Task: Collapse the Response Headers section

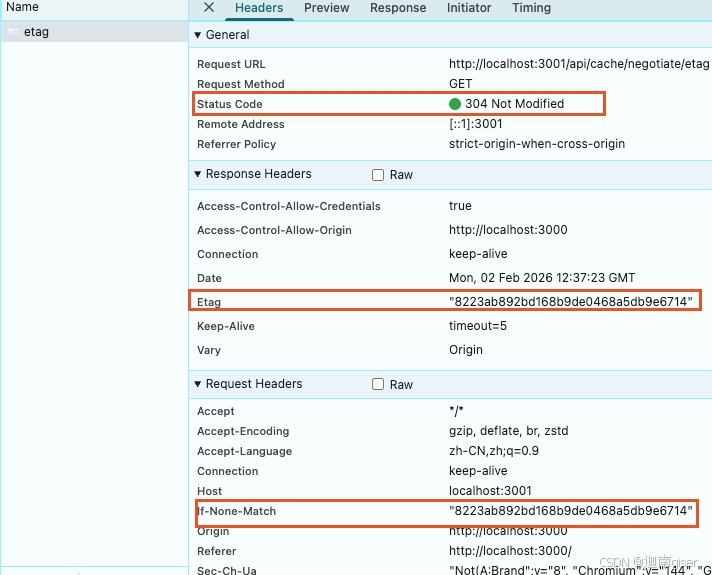Action: coord(198,174)
